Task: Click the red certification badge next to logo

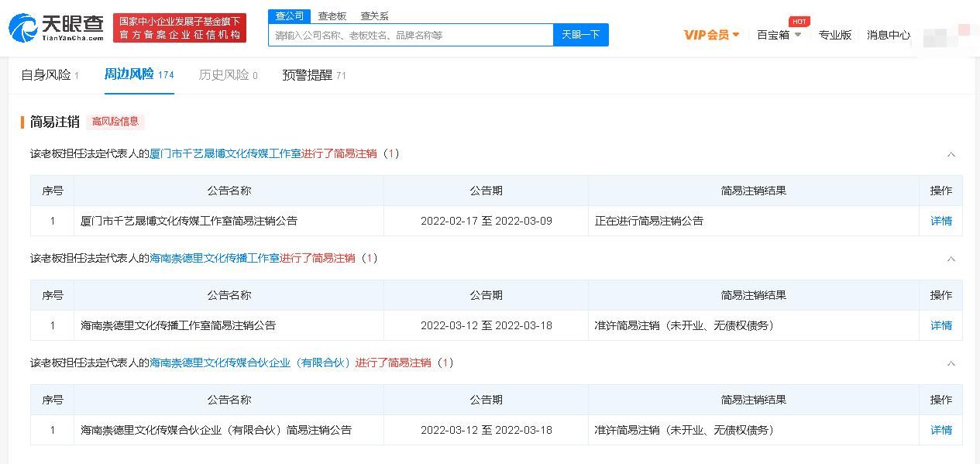Action: 180,27
